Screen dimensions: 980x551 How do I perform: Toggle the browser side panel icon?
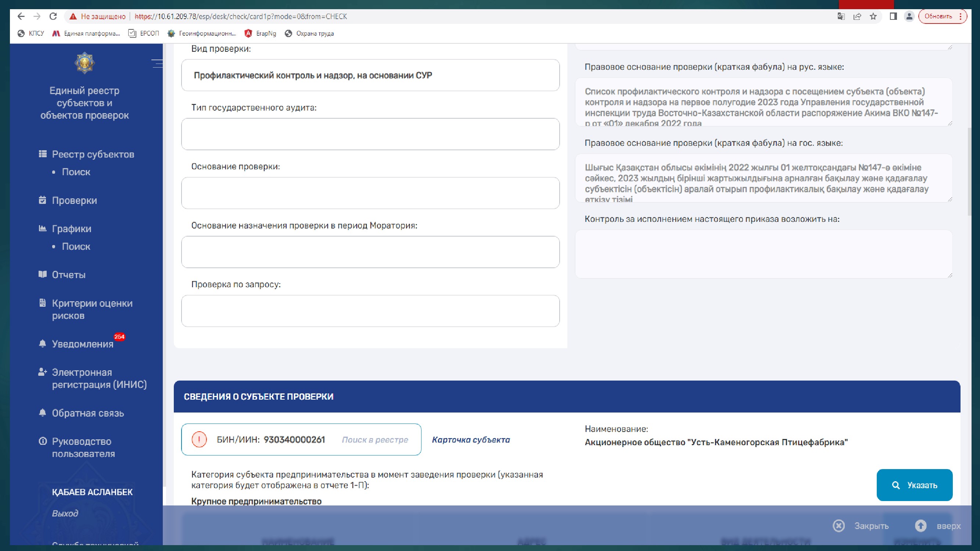(893, 17)
